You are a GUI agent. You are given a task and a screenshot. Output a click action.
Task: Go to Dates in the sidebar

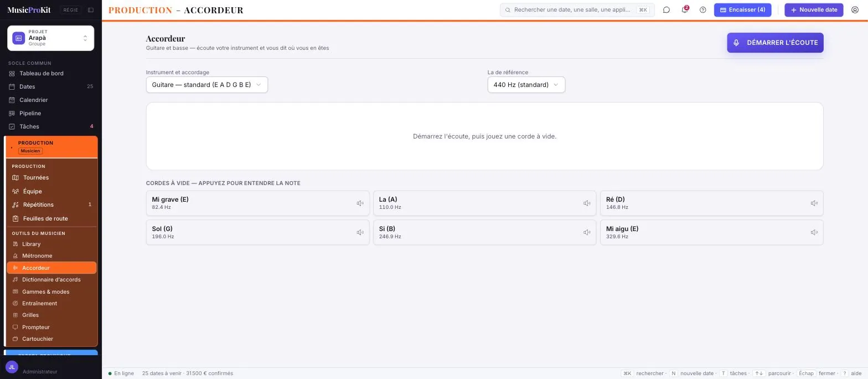51,86
